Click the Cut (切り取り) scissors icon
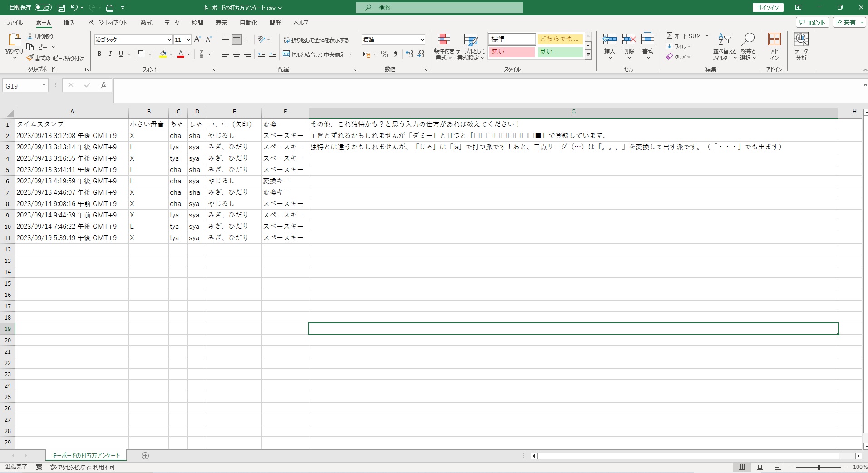The image size is (868, 473). click(30, 36)
